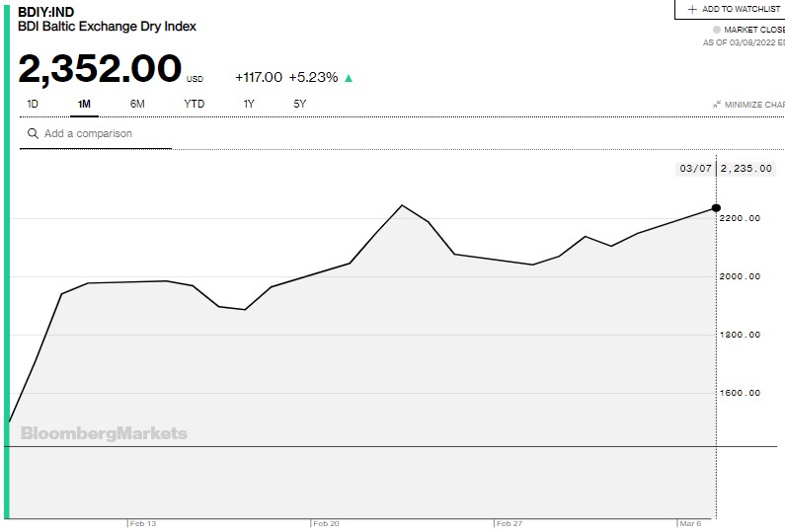Click the magnifier icon in comparison search
The width and height of the screenshot is (785, 532).
(x=33, y=133)
